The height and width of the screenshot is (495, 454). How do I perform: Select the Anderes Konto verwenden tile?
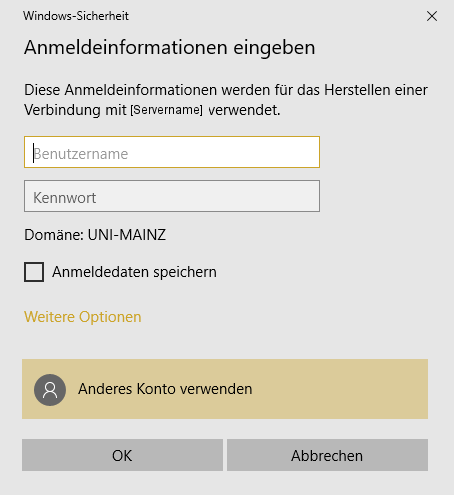225,389
